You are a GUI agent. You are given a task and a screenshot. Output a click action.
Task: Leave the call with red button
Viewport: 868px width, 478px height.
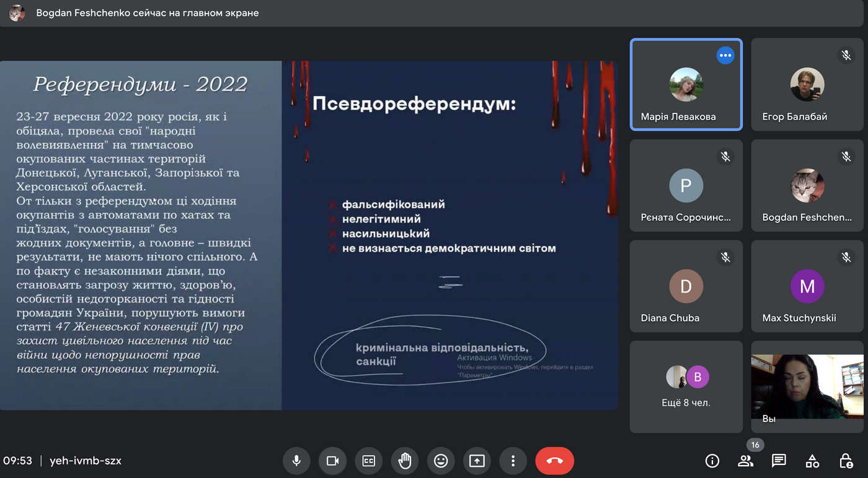tap(554, 461)
